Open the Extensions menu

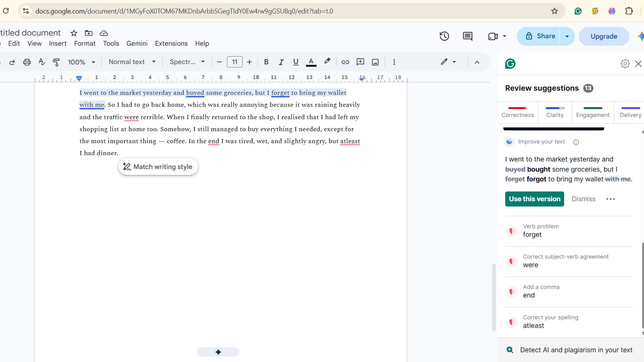[171, 43]
